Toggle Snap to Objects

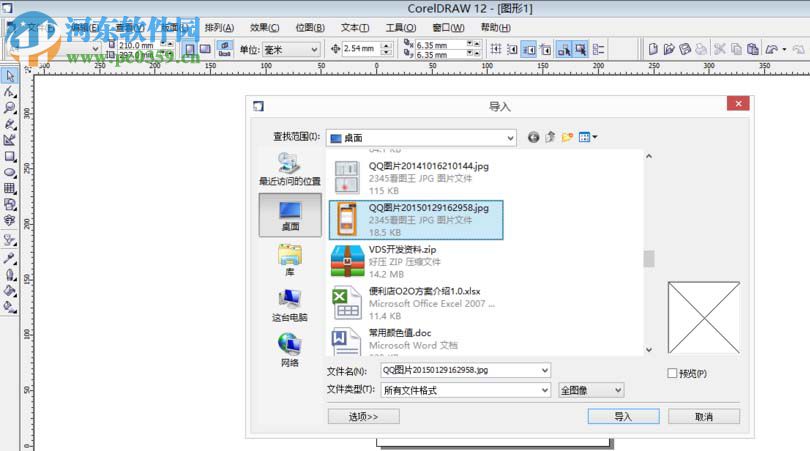coord(529,50)
